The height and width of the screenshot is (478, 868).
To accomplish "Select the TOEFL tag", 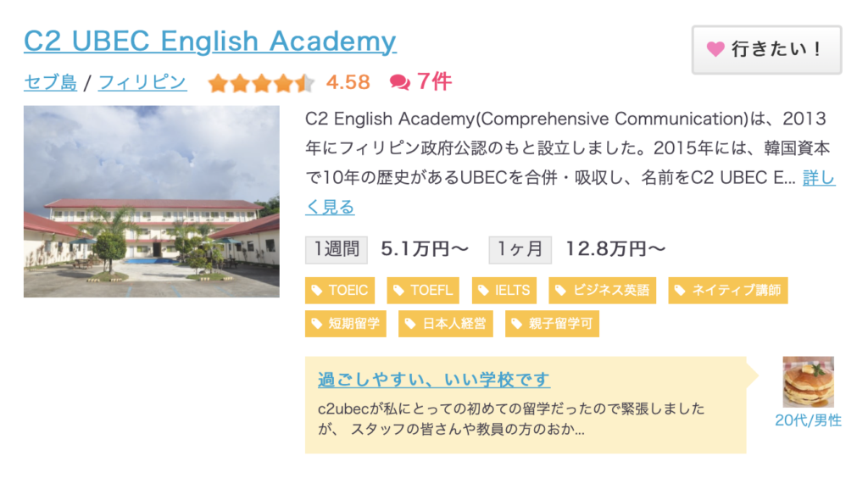I will tap(423, 291).
